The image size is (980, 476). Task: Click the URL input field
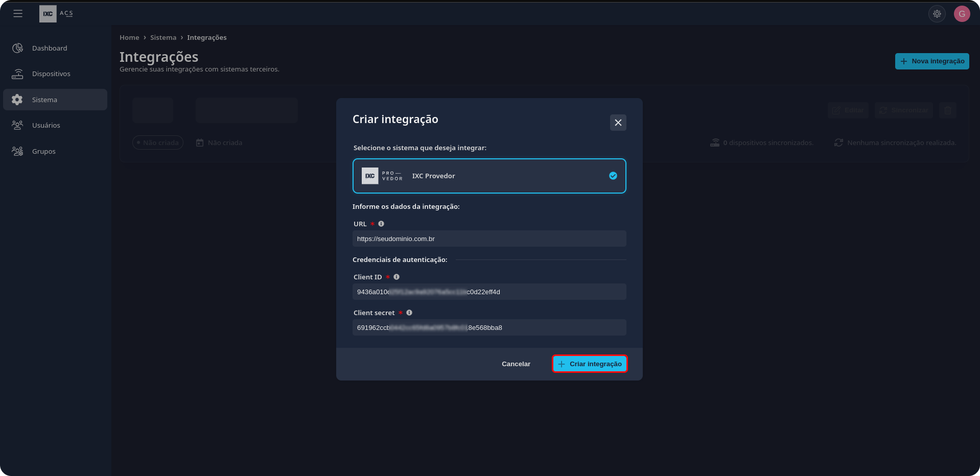[x=489, y=239]
